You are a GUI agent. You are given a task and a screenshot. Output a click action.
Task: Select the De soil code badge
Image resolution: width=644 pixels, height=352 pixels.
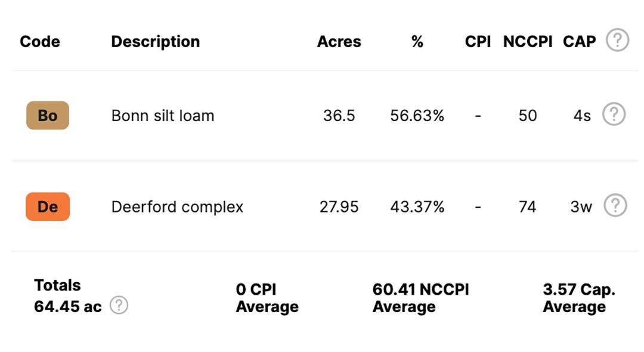pyautogui.click(x=48, y=206)
